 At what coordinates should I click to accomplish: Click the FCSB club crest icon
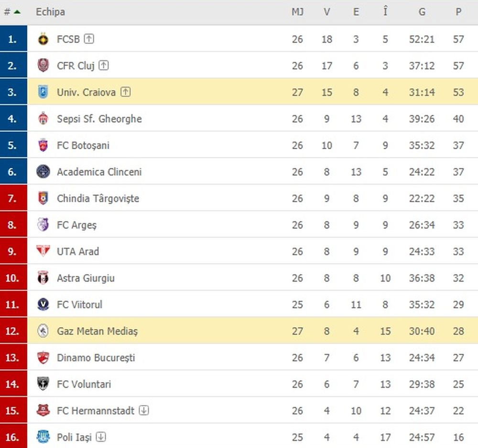[43, 39]
